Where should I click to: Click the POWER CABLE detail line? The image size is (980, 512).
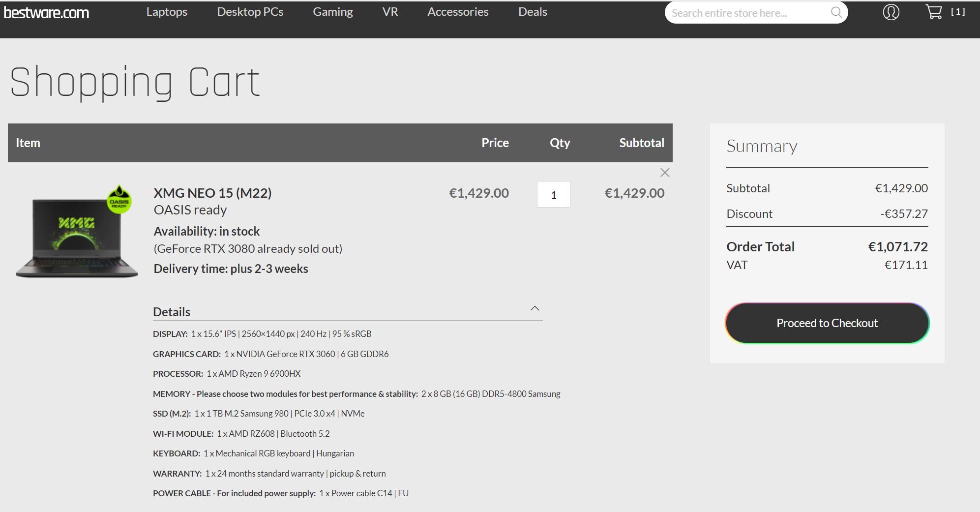(x=281, y=493)
